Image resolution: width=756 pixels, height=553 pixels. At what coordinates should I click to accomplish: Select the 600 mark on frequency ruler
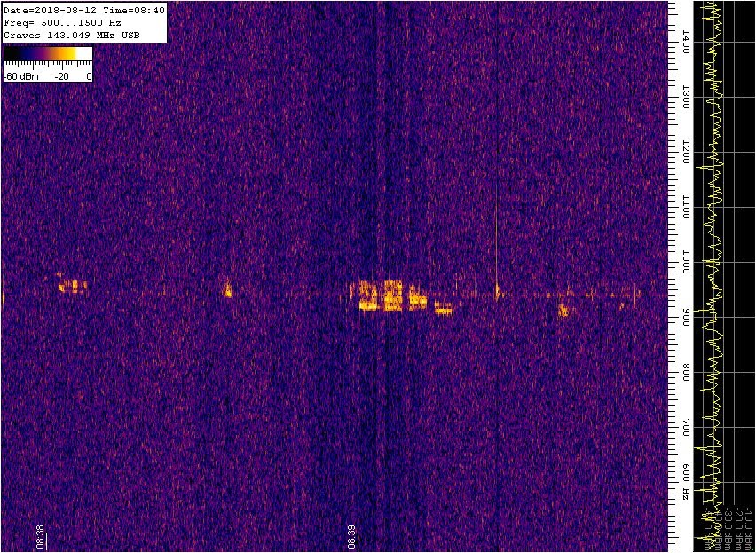coord(685,471)
